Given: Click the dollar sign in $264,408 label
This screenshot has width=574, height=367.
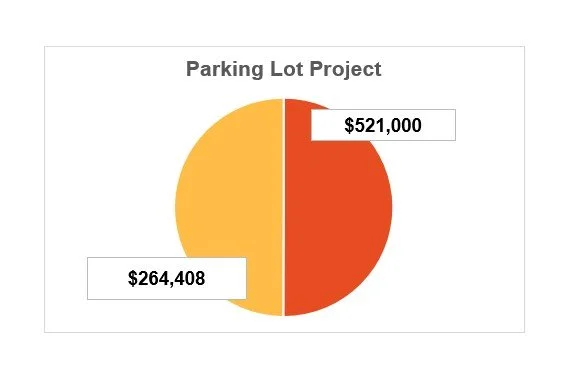Looking at the screenshot, I should tap(133, 278).
